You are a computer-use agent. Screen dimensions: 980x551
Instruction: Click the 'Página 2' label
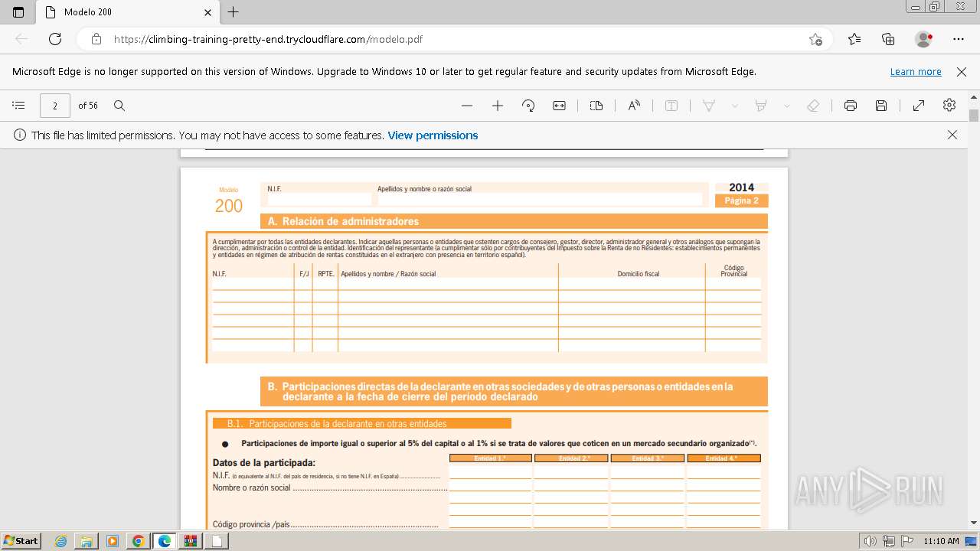(x=741, y=201)
